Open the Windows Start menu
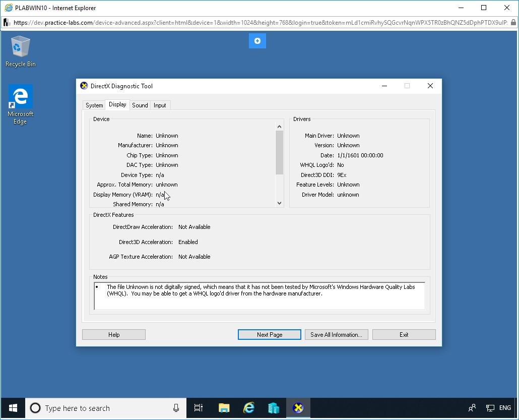This screenshot has height=420, width=519. click(13, 408)
